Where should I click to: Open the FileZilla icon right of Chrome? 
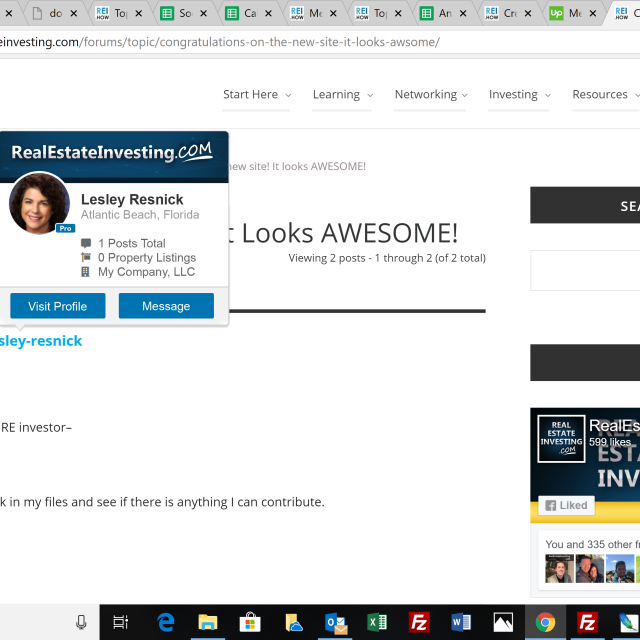pos(587,622)
